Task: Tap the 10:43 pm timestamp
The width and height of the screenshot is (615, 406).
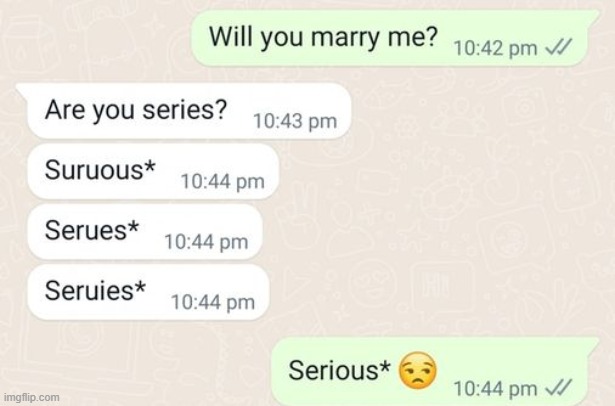Action: 295,121
